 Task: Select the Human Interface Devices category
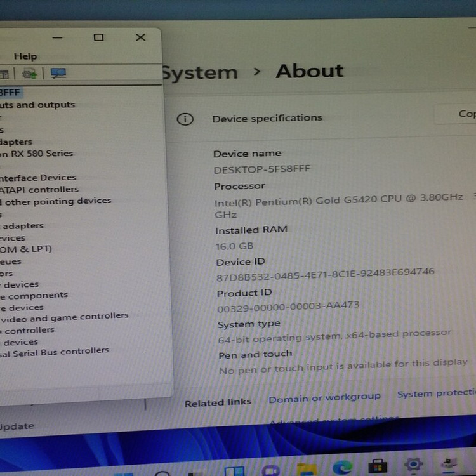[x=38, y=178]
